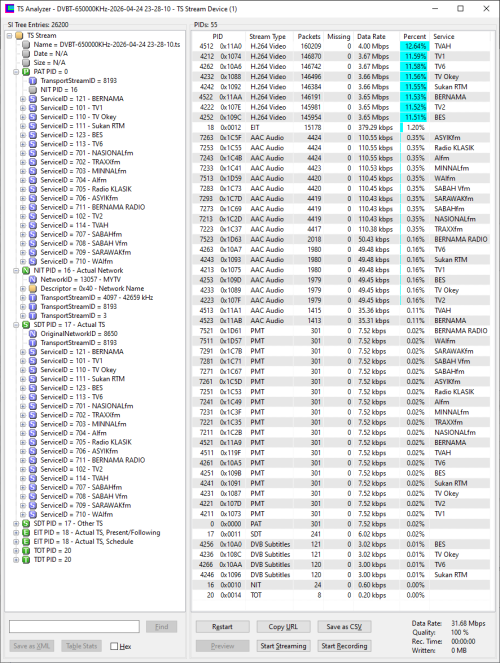Click the S icon for ServiceID 114 TVAH under PAT
Viewport: 500px width, 663px height.
(x=33, y=225)
